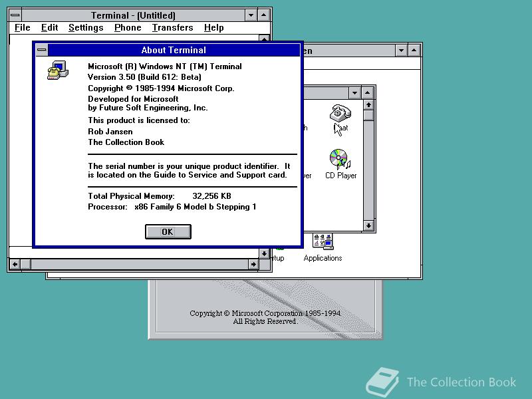
Task: Minimize the Terminal window
Action: (251, 15)
